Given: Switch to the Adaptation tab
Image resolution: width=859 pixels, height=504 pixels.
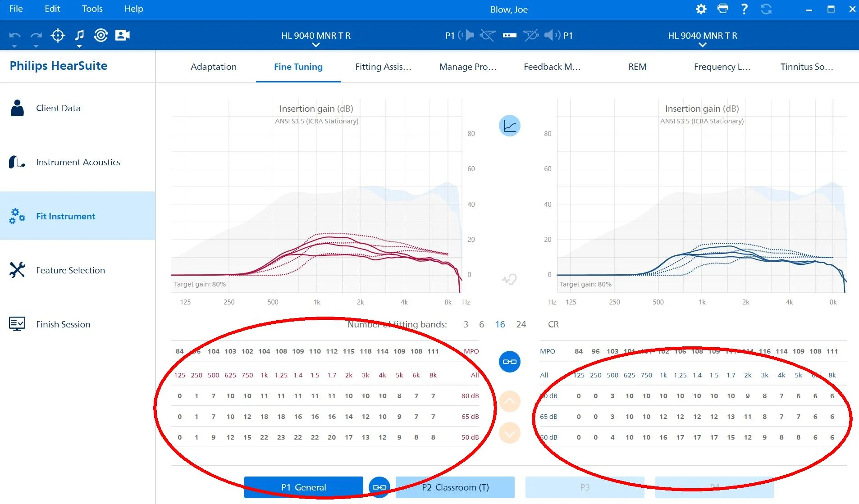Looking at the screenshot, I should pyautogui.click(x=214, y=67).
